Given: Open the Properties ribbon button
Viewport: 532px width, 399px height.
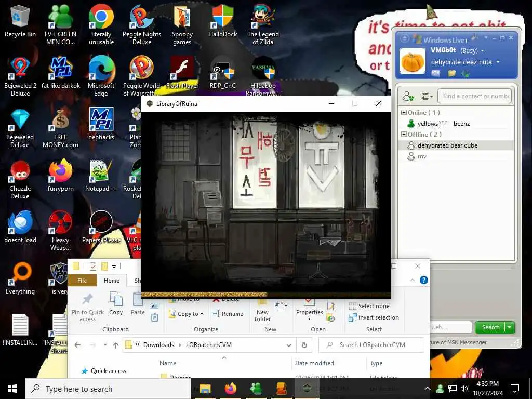Looking at the screenshot, I should tap(310, 310).
